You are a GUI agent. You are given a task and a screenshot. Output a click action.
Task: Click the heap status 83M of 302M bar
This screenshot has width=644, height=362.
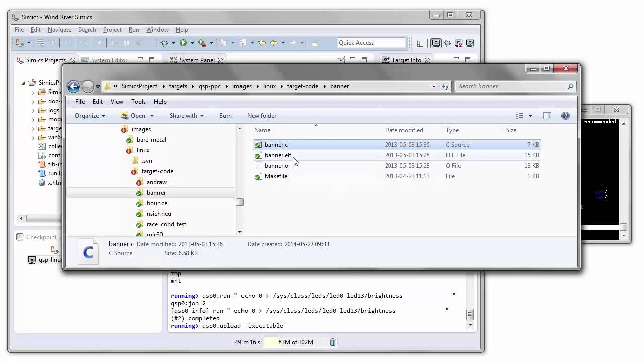click(x=295, y=342)
